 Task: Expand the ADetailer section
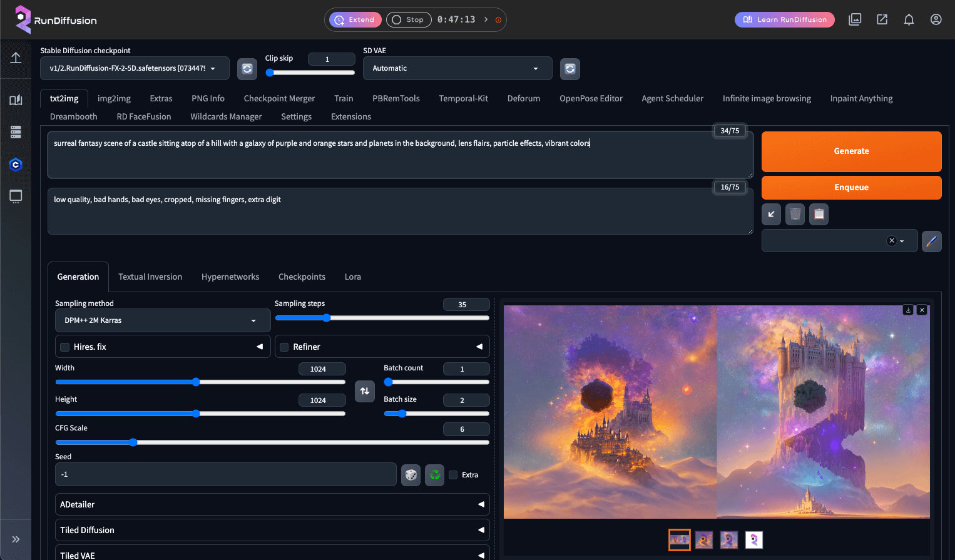point(272,504)
